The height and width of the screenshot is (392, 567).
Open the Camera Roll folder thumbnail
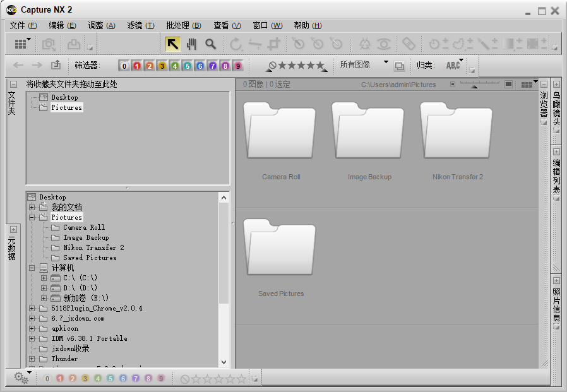[280, 131]
